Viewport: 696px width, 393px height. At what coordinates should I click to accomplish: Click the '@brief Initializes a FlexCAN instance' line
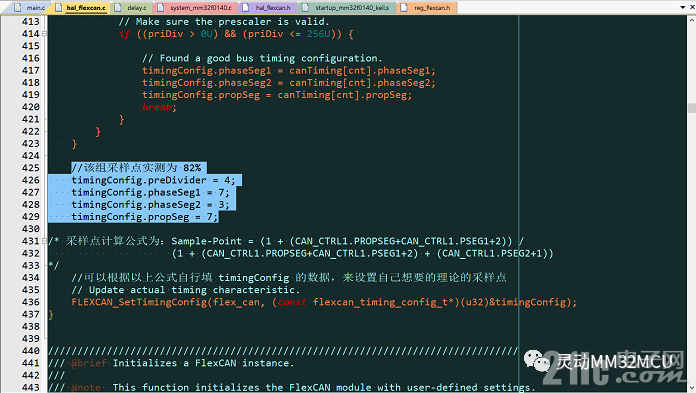(171, 363)
